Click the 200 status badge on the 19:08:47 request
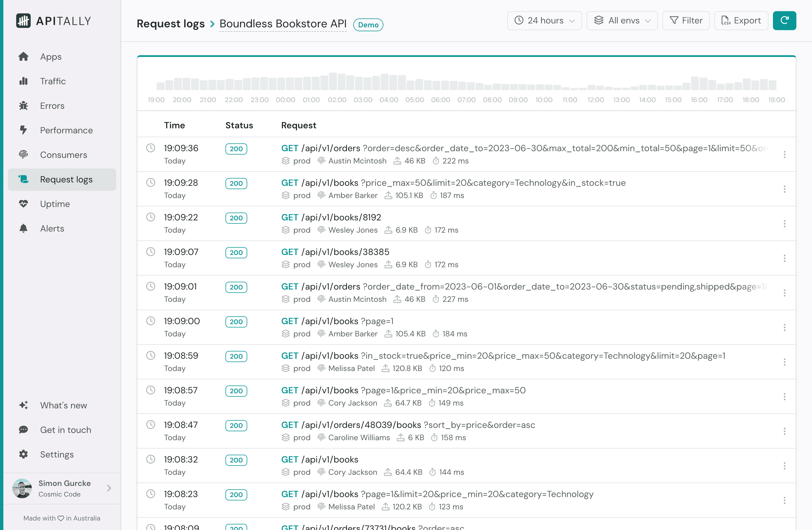The width and height of the screenshot is (812, 530). click(x=236, y=426)
